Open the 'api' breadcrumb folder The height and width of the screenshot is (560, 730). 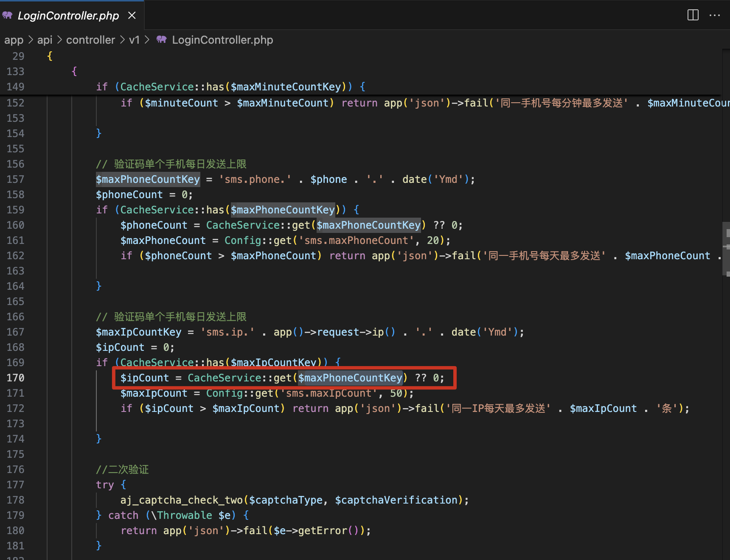coord(45,40)
